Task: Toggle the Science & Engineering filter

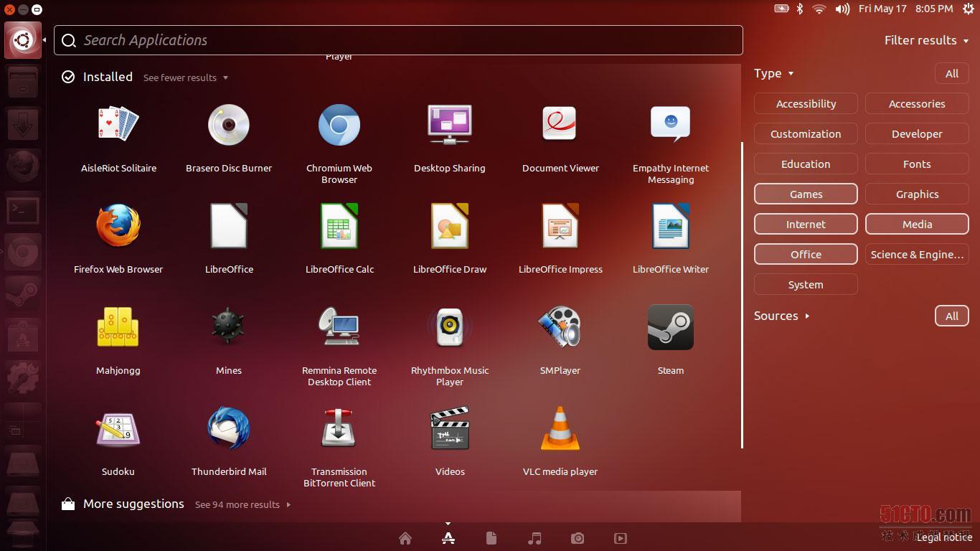Action: (x=917, y=255)
